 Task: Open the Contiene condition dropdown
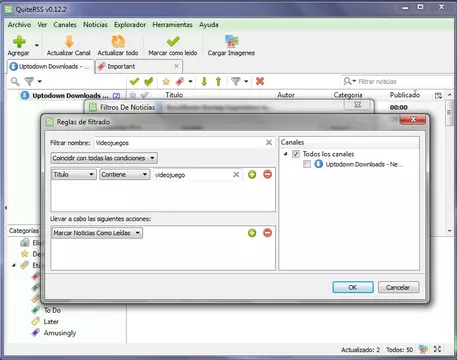point(125,174)
